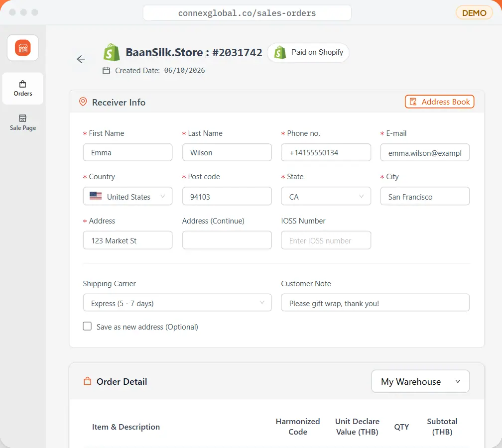Click the Address (Continue) field
Viewport: 502px width, 448px height.
(x=227, y=240)
